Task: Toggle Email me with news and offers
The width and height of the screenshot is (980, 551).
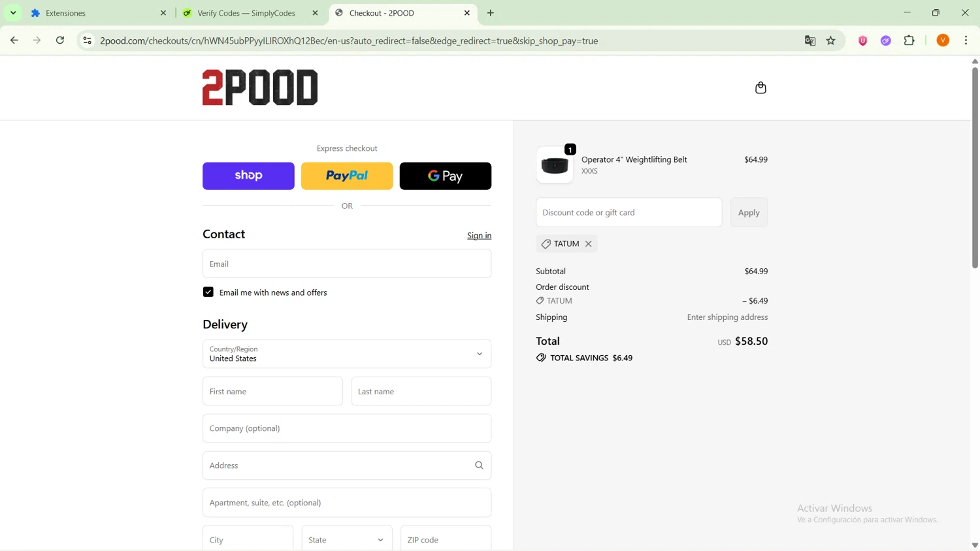Action: pyautogui.click(x=208, y=292)
